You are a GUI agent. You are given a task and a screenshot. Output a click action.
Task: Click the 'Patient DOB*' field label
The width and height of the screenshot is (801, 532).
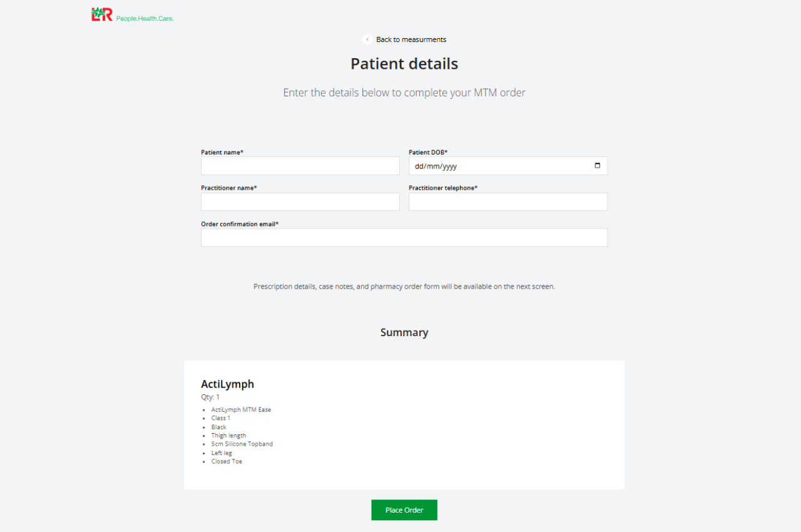click(x=428, y=152)
